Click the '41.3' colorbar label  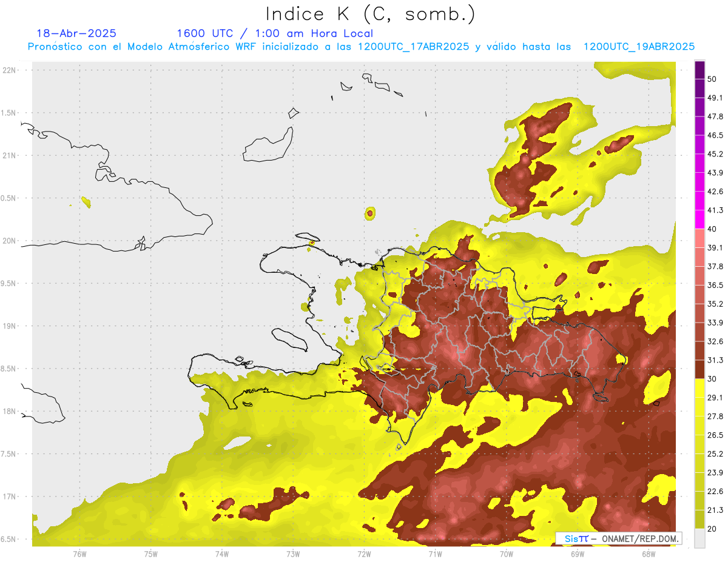715,210
